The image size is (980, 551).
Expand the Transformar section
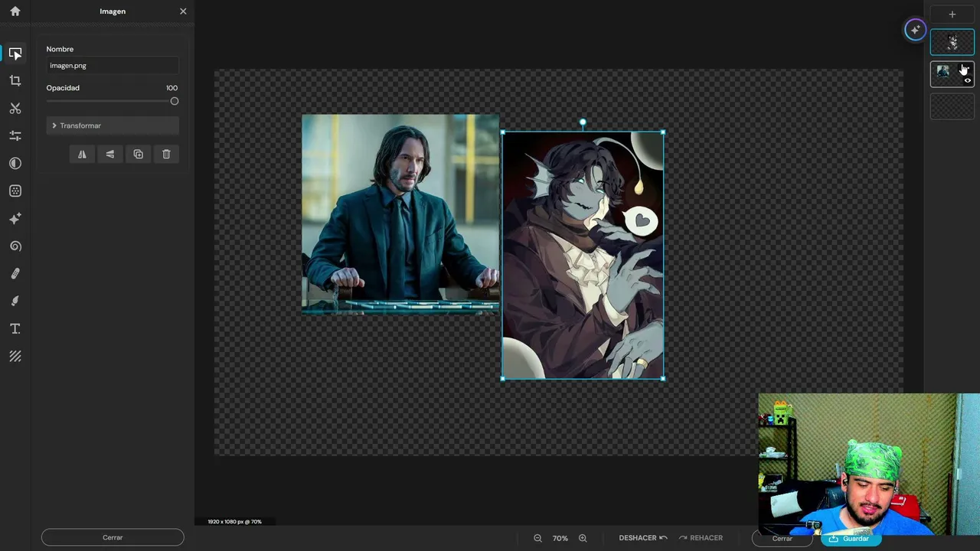click(x=113, y=126)
